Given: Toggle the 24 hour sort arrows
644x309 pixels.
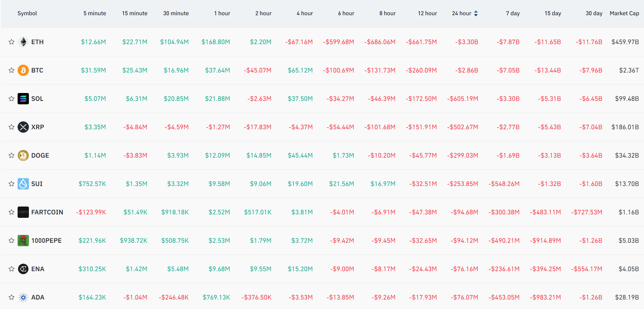Looking at the screenshot, I should 476,13.
